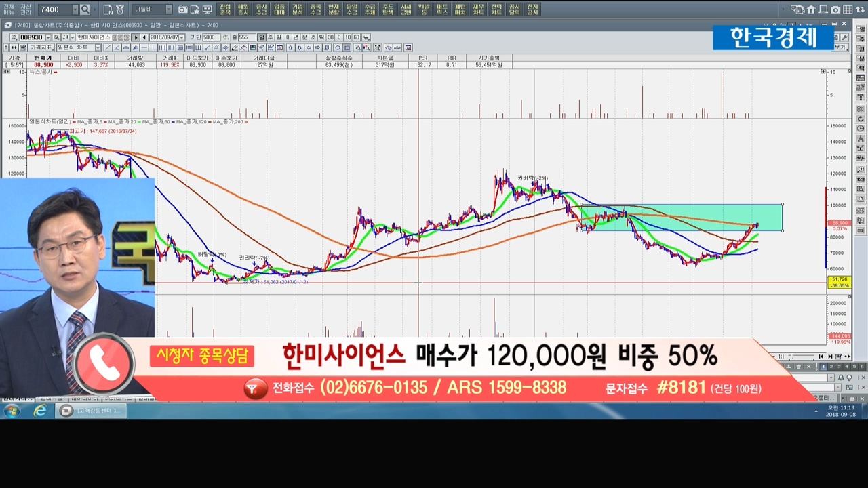Click the 전체메뉴 button
The width and height of the screenshot is (868, 488).
[x=8, y=9]
